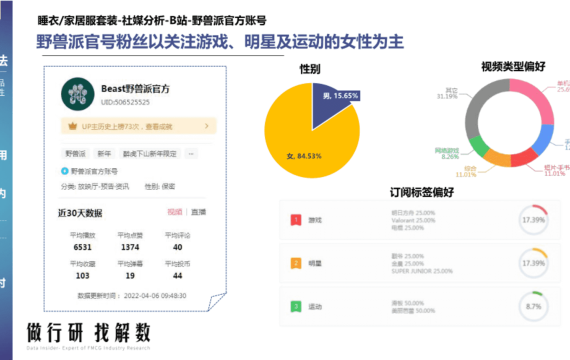
Task: Click the 酷虎下山新年限定 tag chip
Action: [150, 154]
